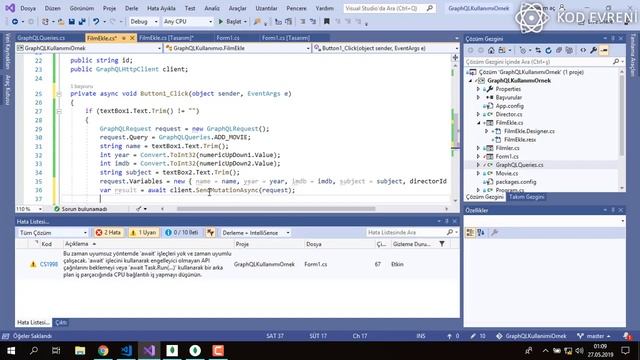This screenshot has width=640, height=360.
Task: Open the Dosya menu
Action: [28, 8]
